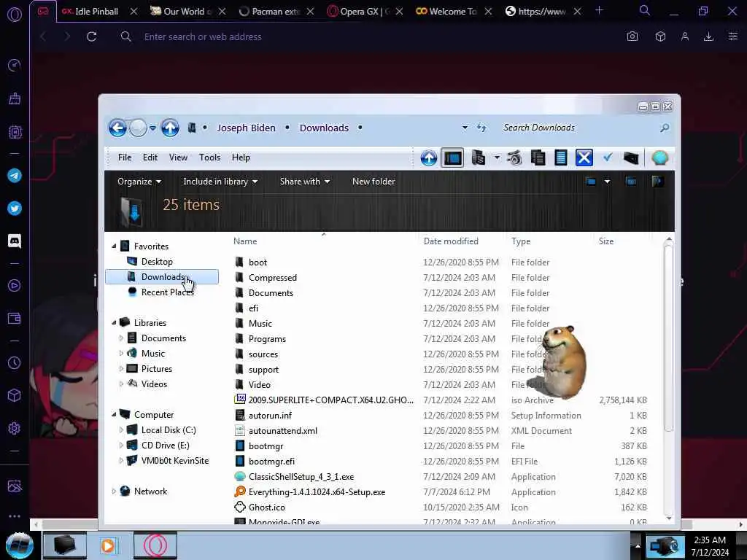Open Discord in Opera sidebar
Image resolution: width=747 pixels, height=560 pixels.
15,241
